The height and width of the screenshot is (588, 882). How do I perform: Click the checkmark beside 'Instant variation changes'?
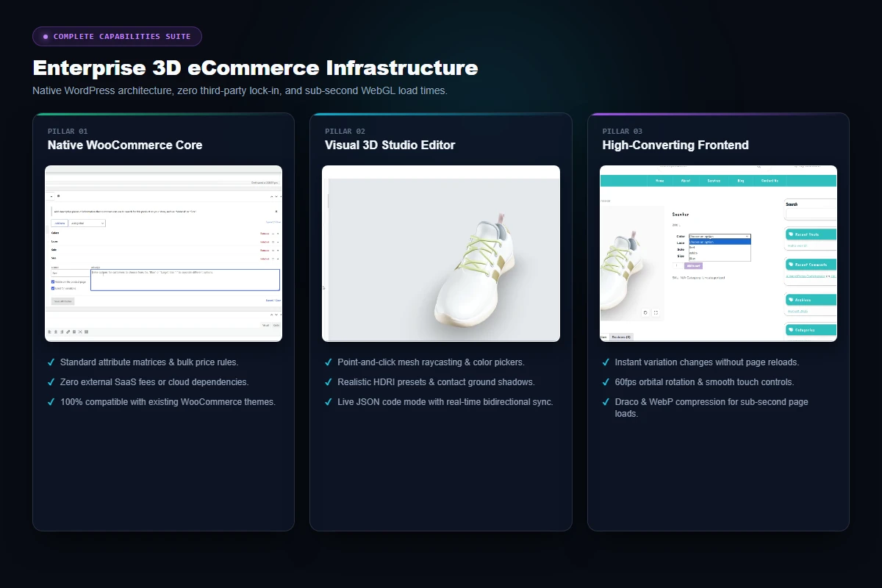[x=606, y=362]
